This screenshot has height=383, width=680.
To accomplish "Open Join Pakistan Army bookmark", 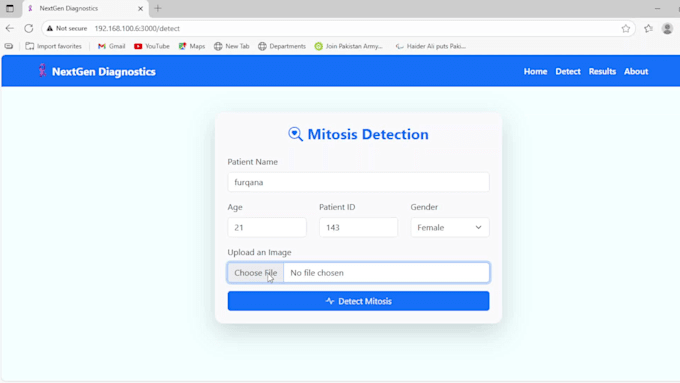I will [349, 46].
